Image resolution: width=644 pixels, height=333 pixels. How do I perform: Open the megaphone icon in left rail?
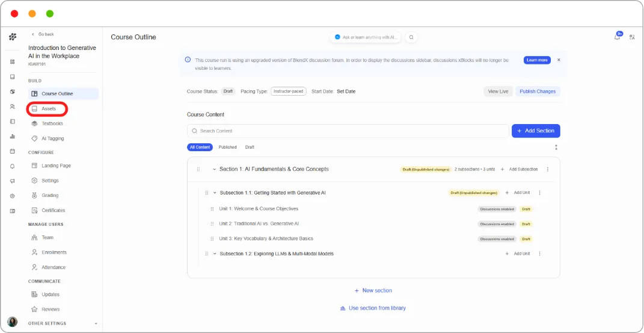(12, 181)
